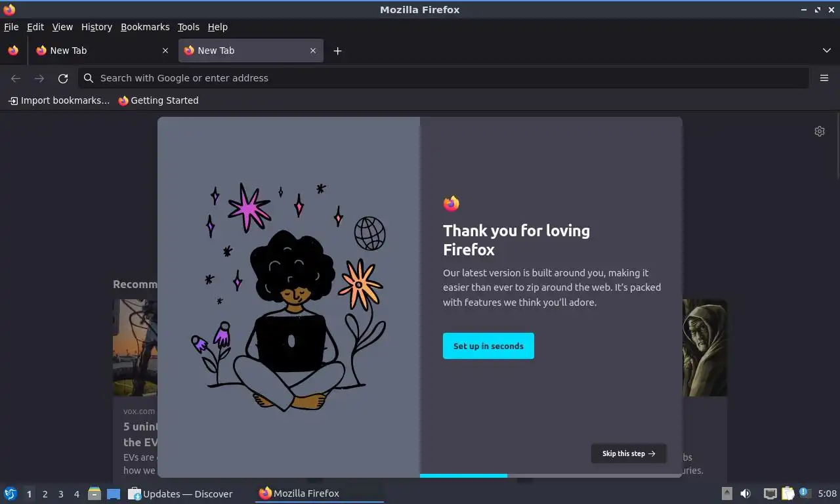840x504 pixels.
Task: Open the application launcher in taskbar
Action: pyautogui.click(x=10, y=493)
